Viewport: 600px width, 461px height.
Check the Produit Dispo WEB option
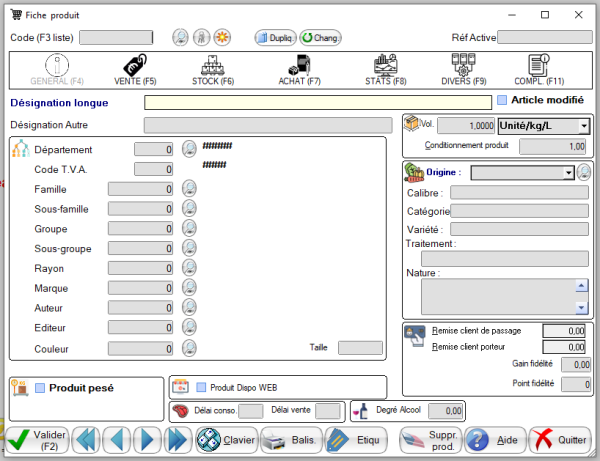point(201,387)
